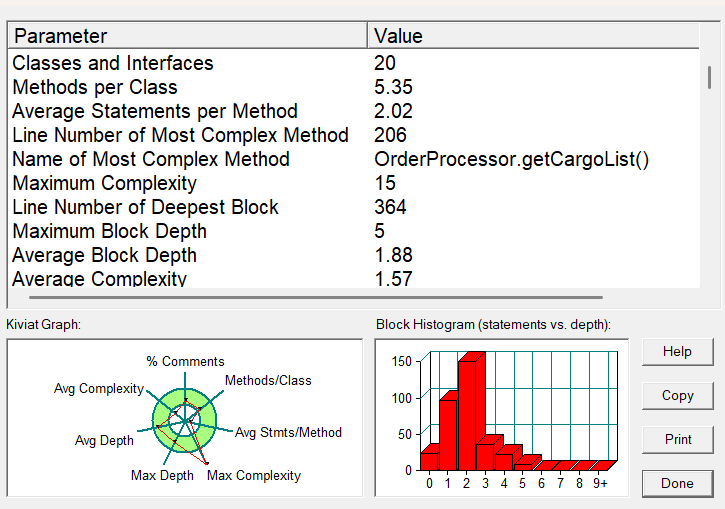725x509 pixels.
Task: Click the Kiviat Graph label
Action: [43, 325]
